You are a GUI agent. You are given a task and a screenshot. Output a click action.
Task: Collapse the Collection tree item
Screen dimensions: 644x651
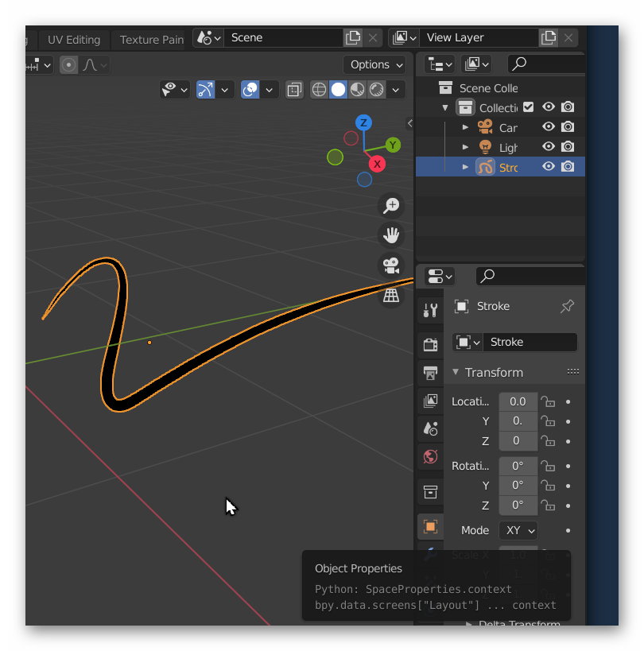coord(445,108)
